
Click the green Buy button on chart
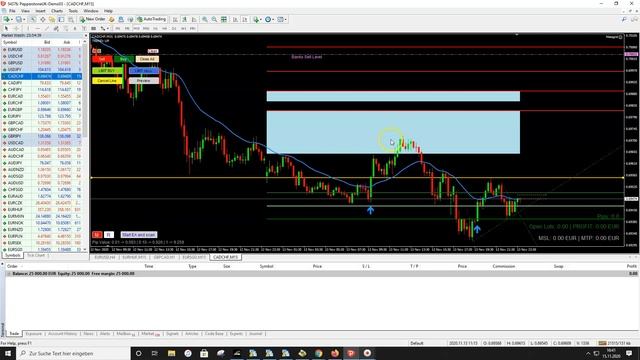coord(124,59)
